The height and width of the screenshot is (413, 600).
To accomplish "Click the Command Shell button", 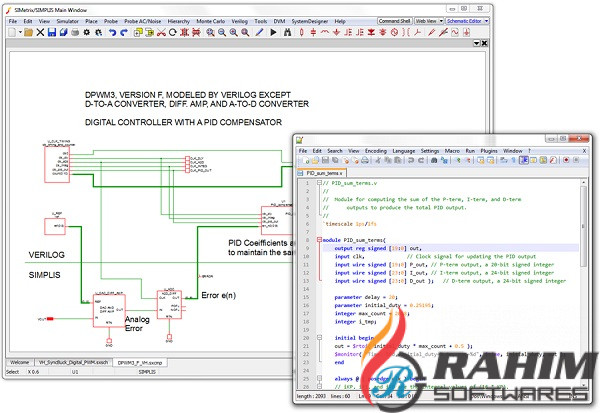I will pyautogui.click(x=394, y=21).
